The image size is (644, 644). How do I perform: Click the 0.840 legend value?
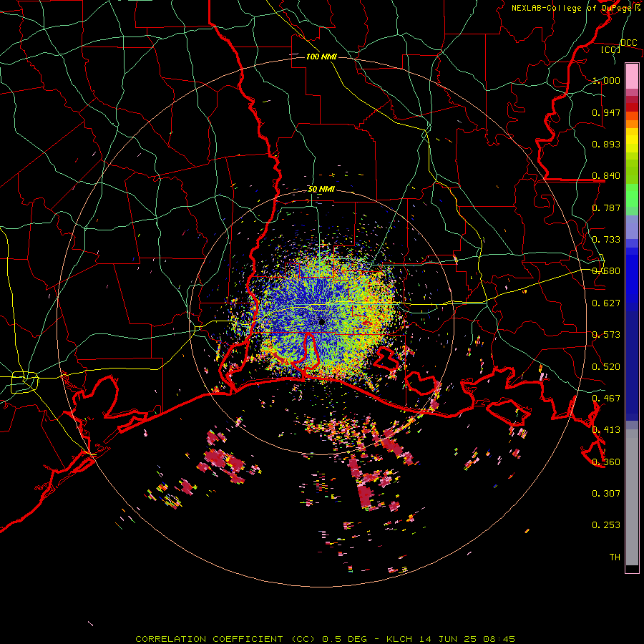pos(606,176)
